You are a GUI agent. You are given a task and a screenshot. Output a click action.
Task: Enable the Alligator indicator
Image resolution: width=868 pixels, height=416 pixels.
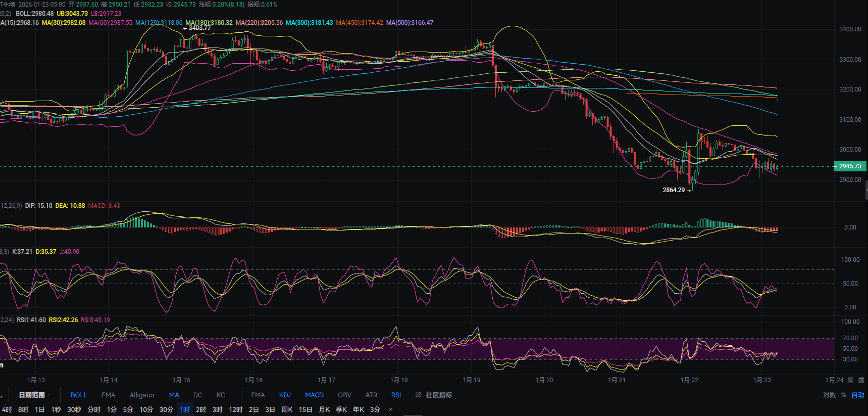[142, 395]
